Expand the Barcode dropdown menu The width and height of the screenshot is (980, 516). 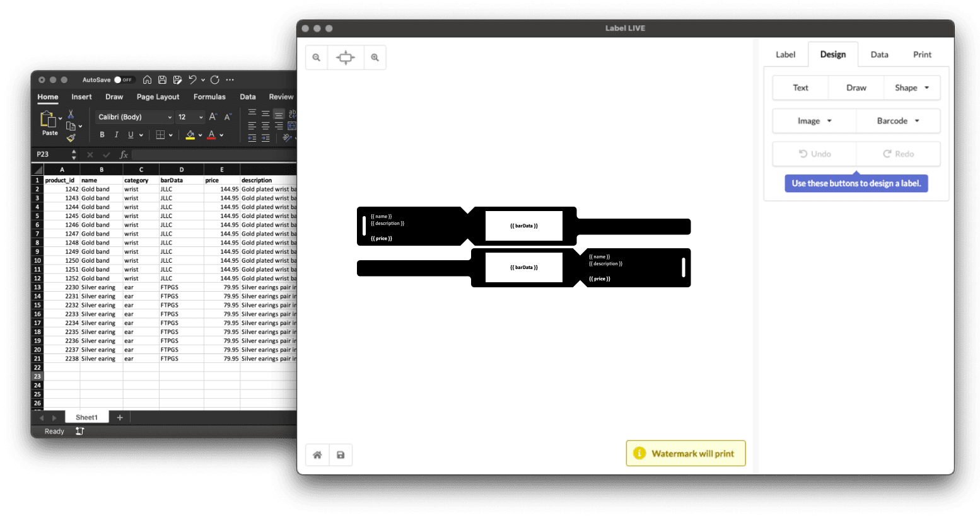[x=898, y=121]
